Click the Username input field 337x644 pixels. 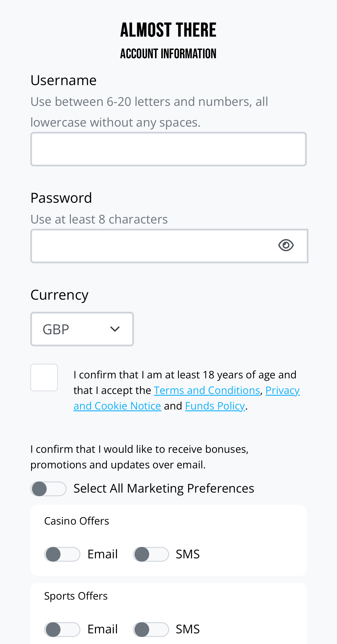tap(168, 149)
